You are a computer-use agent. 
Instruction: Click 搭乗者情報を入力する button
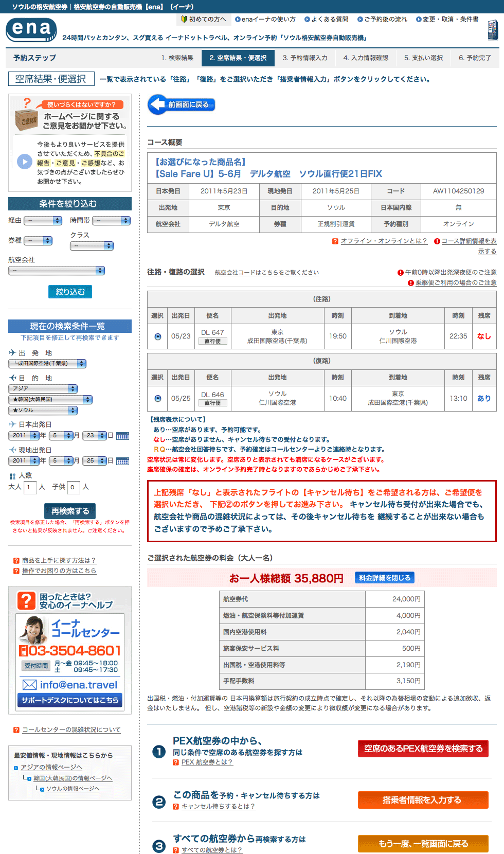pyautogui.click(x=423, y=800)
